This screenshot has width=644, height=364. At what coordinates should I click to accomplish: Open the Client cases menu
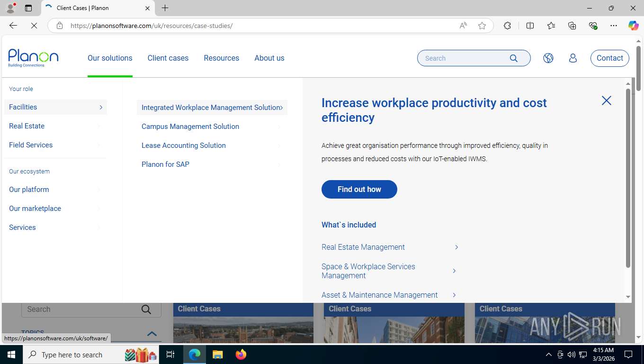tap(168, 58)
